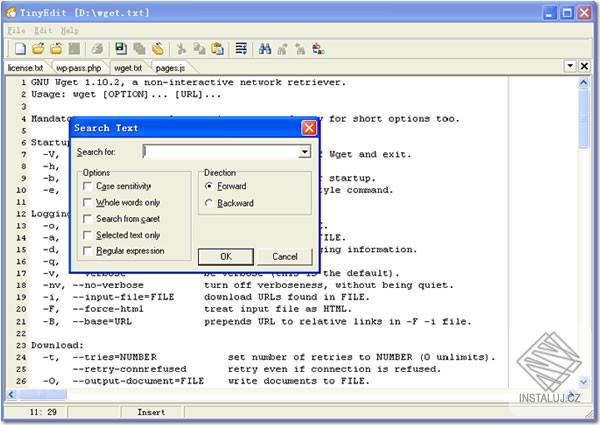Choose Backward search direction
This screenshot has height=425, width=600.
[209, 203]
